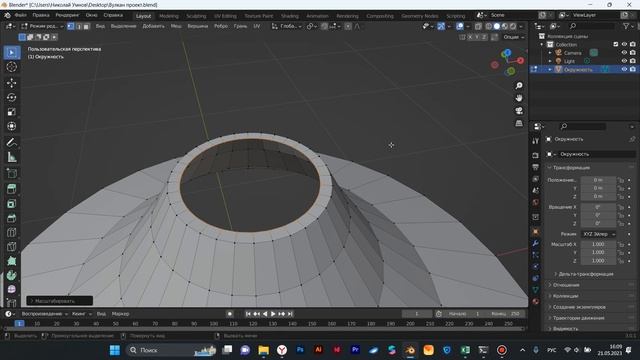
Task: Switch to the UV Editing workspace tab
Action: pyautogui.click(x=225, y=16)
